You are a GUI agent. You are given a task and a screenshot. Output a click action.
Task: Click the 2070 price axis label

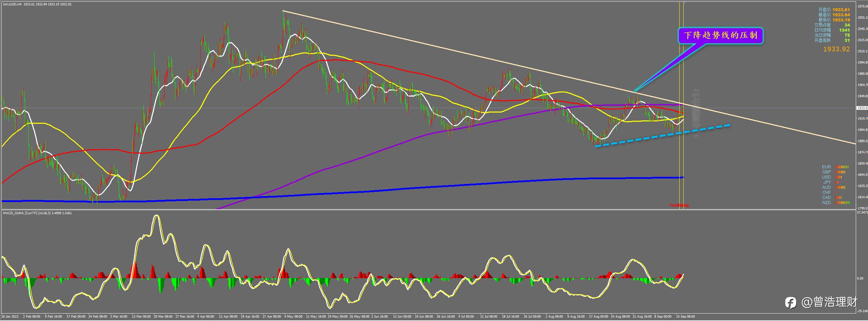[x=862, y=6]
